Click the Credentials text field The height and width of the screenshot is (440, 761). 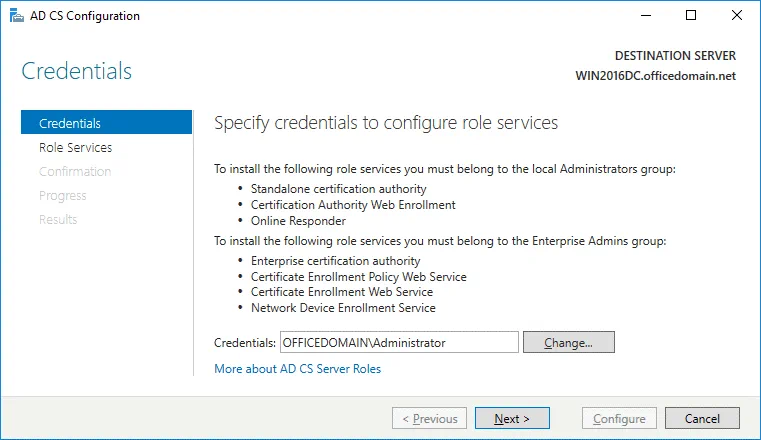click(x=399, y=342)
